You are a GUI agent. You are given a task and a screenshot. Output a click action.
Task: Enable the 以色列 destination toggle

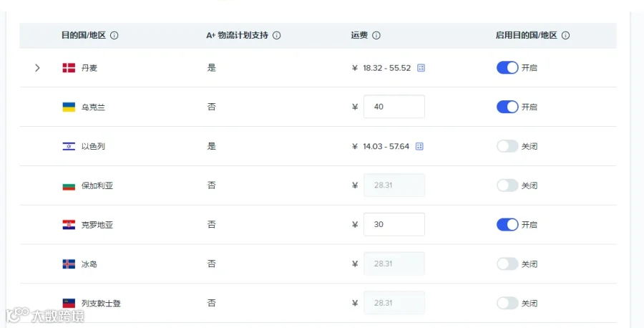[507, 146]
